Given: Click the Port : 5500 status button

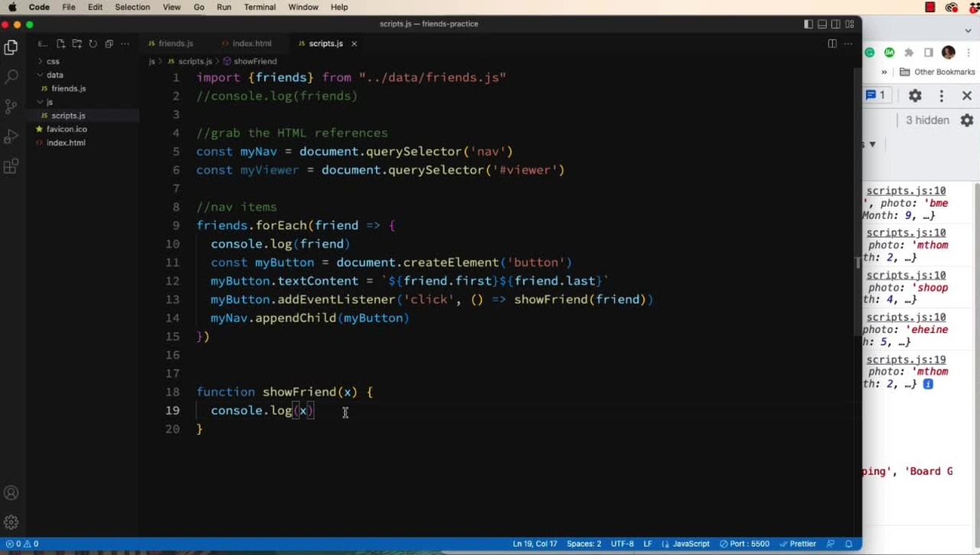Looking at the screenshot, I should (x=744, y=544).
